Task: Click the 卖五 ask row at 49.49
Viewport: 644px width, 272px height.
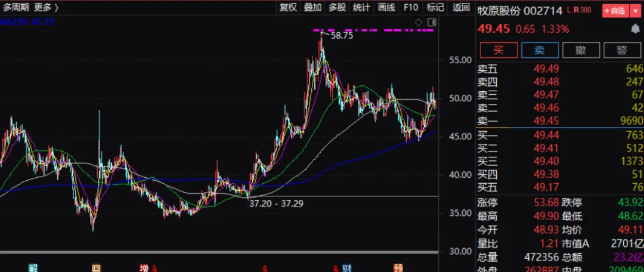Action: click(560, 69)
